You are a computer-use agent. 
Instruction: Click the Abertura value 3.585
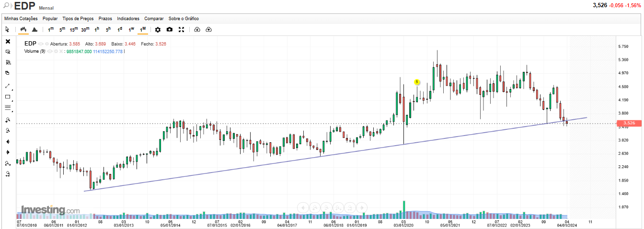tap(75, 44)
